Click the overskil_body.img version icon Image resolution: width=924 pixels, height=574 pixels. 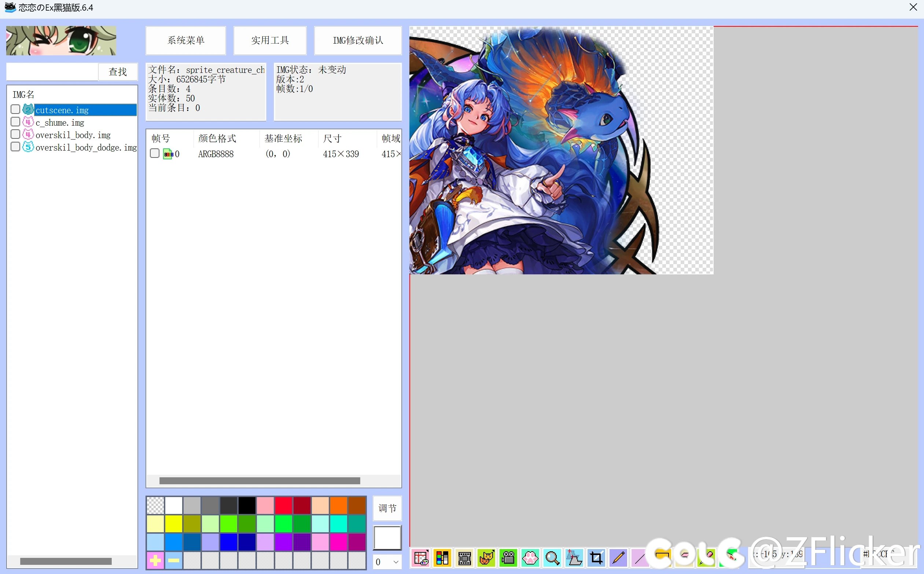[x=28, y=135]
